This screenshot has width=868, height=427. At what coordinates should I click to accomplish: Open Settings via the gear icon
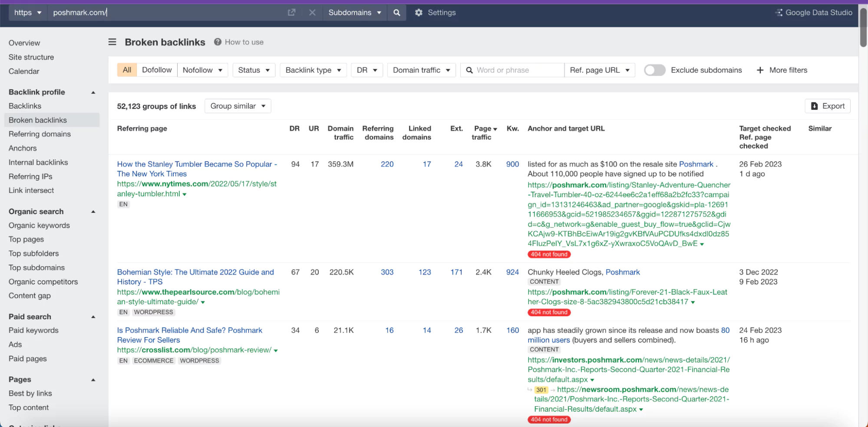(x=419, y=13)
